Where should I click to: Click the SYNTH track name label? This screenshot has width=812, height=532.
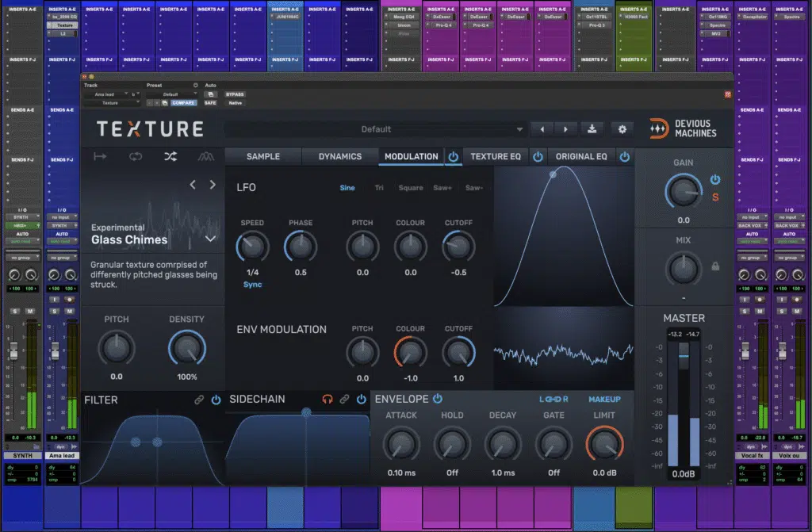tap(22, 456)
